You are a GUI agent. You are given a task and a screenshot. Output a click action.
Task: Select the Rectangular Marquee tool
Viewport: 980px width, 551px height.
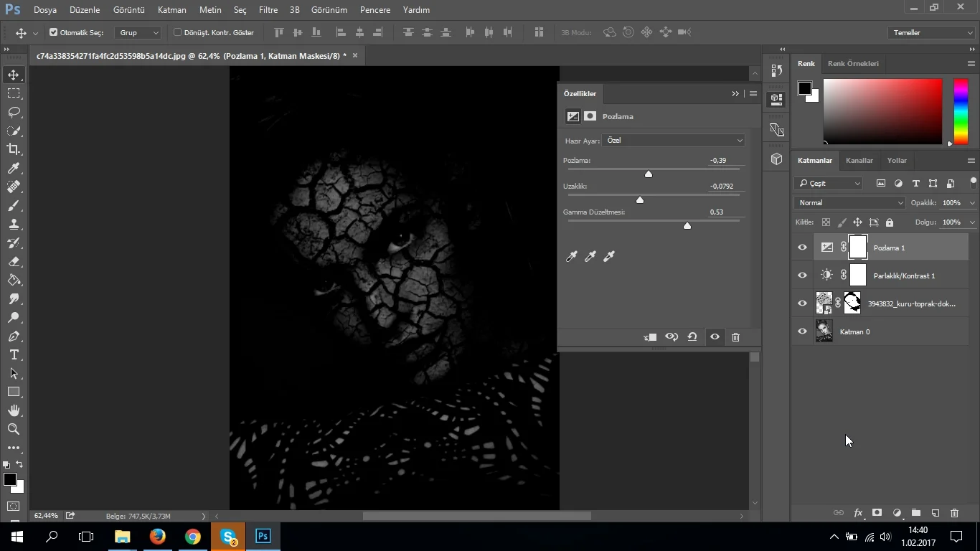coord(14,93)
